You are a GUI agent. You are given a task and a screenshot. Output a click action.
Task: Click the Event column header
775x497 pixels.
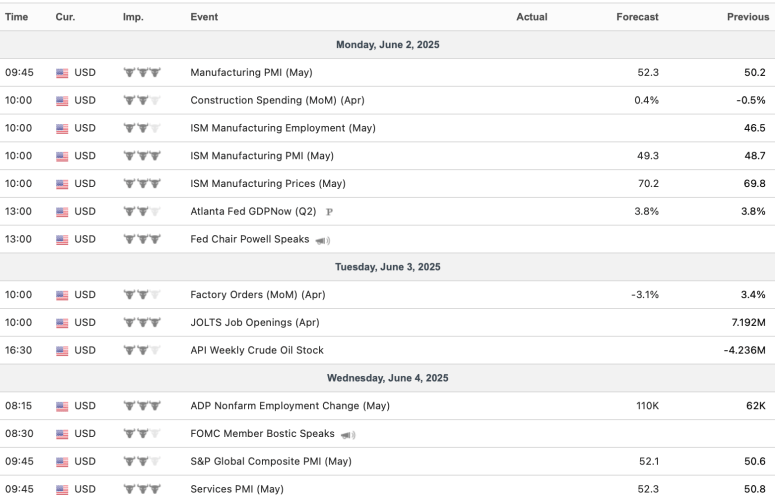click(204, 17)
